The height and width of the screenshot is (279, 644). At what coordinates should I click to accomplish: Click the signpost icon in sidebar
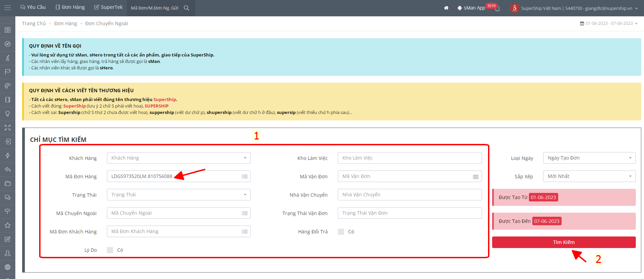point(7,211)
